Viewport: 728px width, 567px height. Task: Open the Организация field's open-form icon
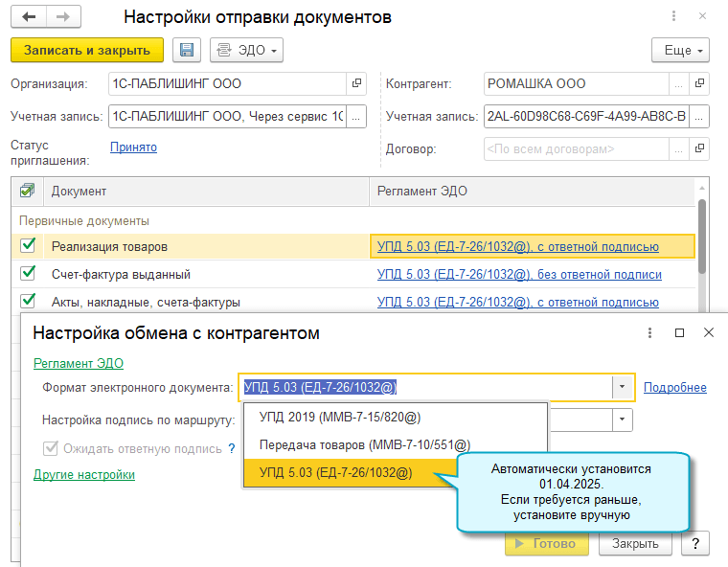click(x=357, y=83)
